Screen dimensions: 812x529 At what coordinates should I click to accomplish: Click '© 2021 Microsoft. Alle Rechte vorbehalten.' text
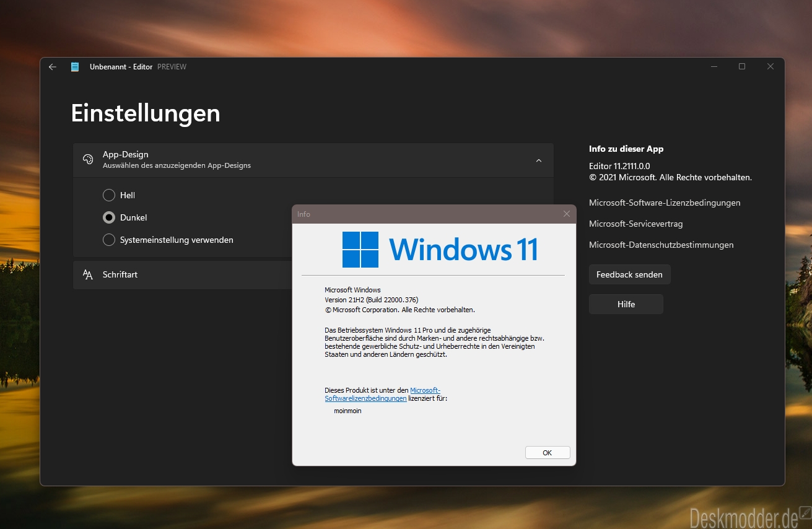(670, 177)
